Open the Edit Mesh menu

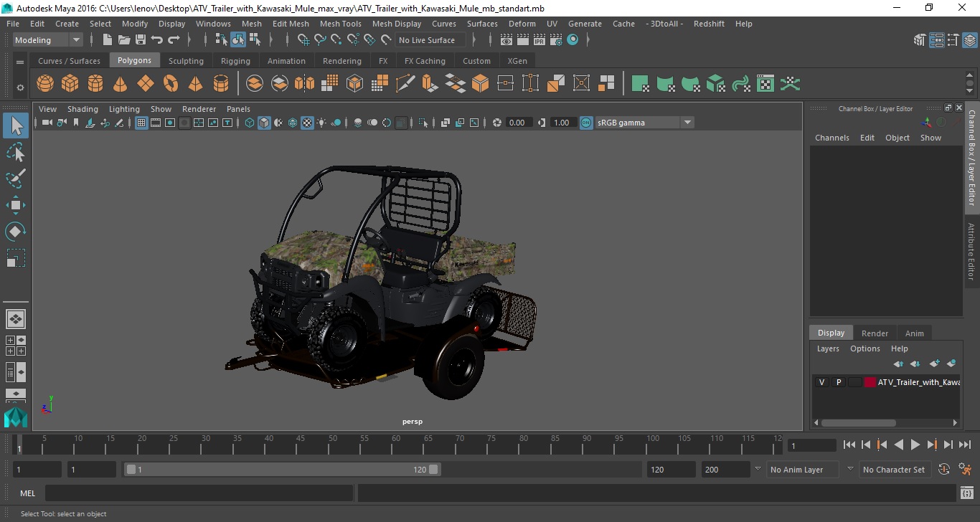click(x=291, y=24)
